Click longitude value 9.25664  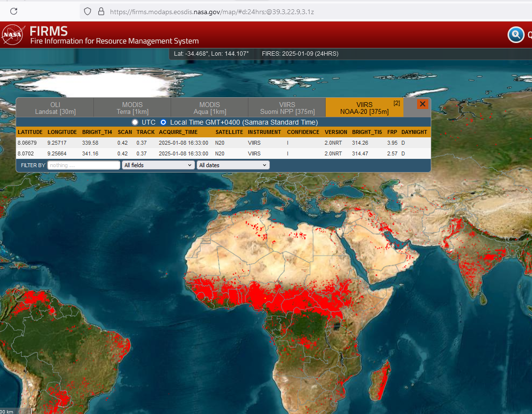tap(57, 153)
